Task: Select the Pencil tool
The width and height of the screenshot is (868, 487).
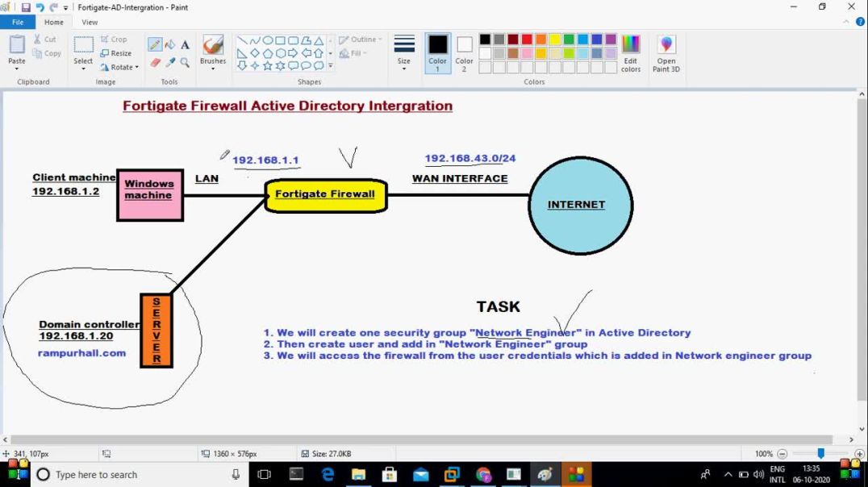Action: click(x=155, y=45)
